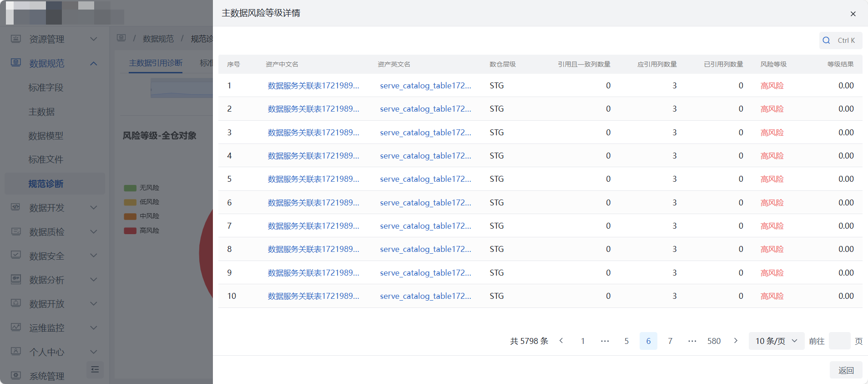Click the 数据规范 sidebar icon

(x=16, y=63)
